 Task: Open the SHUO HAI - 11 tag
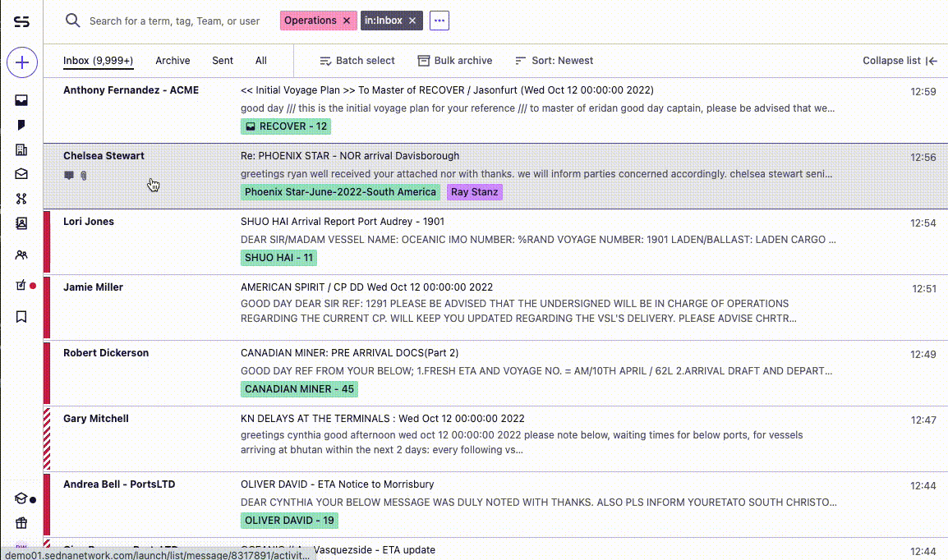pos(278,258)
